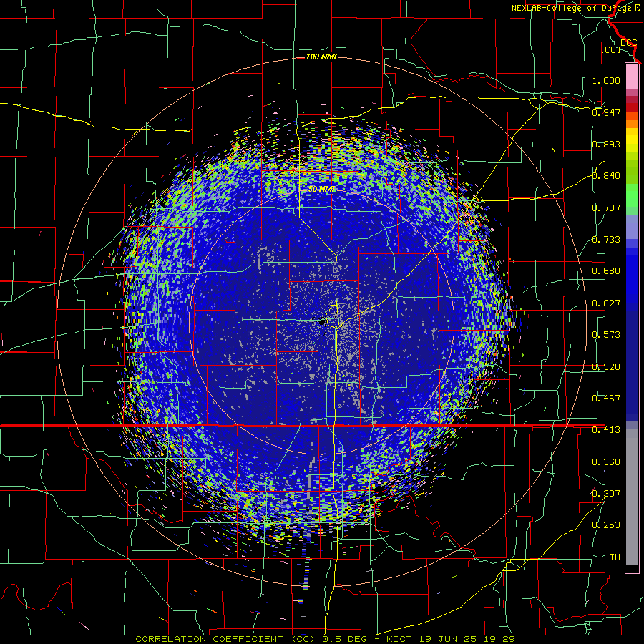Click the 19 JUN 25 date text
Image resolution: width=644 pixels, height=644 pixels.
tap(448, 639)
